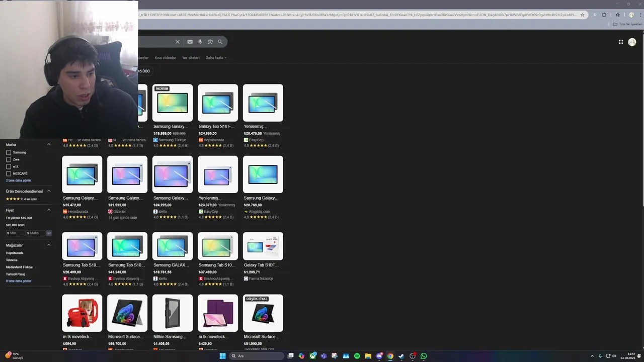Select '₺45.000 üzeri' price filter
The width and height of the screenshot is (644, 362).
pyautogui.click(x=15, y=225)
